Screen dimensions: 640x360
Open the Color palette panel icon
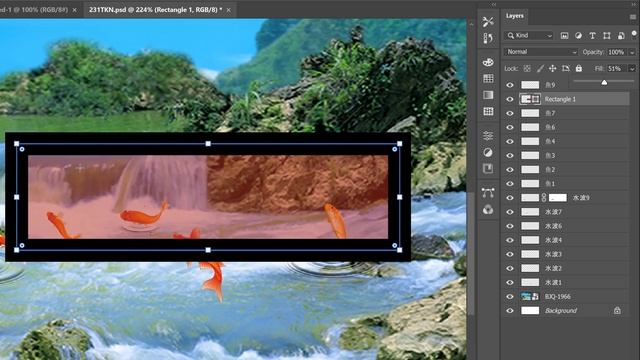(488, 62)
